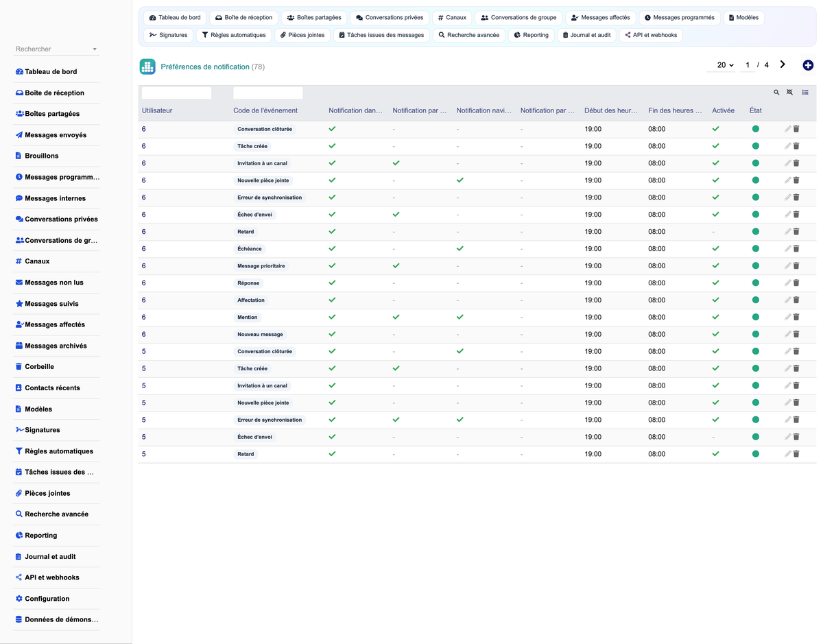Open Recherche avancée top button

(469, 35)
